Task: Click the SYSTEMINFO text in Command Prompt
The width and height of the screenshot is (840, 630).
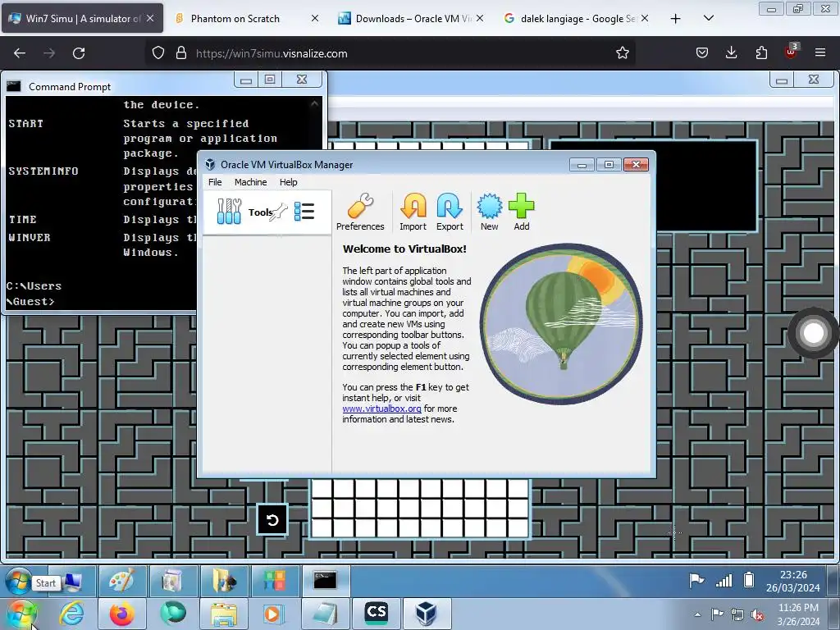Action: tap(43, 171)
